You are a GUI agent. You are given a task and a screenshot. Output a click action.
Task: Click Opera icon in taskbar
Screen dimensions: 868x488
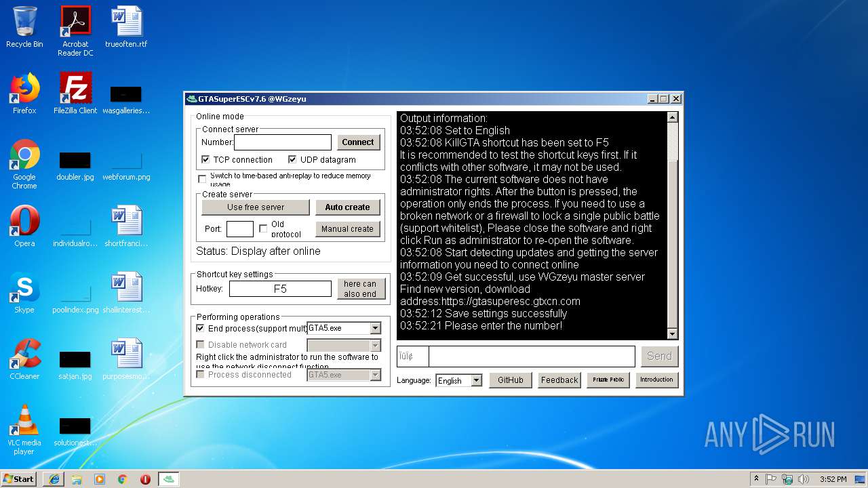[145, 479]
